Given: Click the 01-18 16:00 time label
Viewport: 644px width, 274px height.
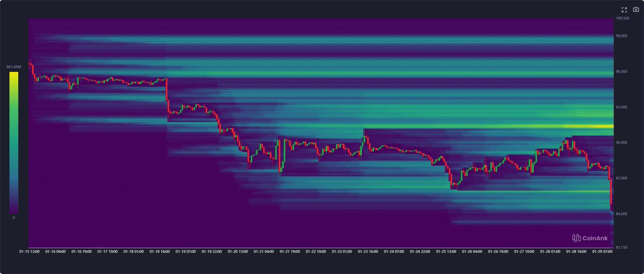Looking at the screenshot, I should coord(159,251).
